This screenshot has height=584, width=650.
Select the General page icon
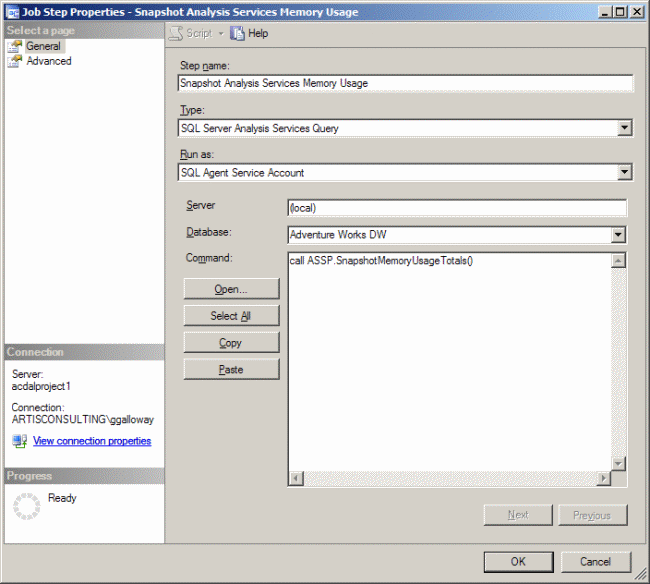tap(15, 46)
